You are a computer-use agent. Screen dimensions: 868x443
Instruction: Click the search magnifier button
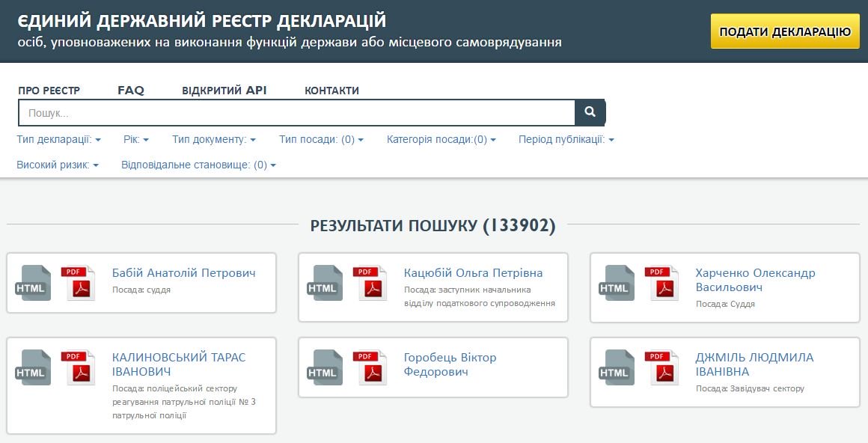(590, 112)
